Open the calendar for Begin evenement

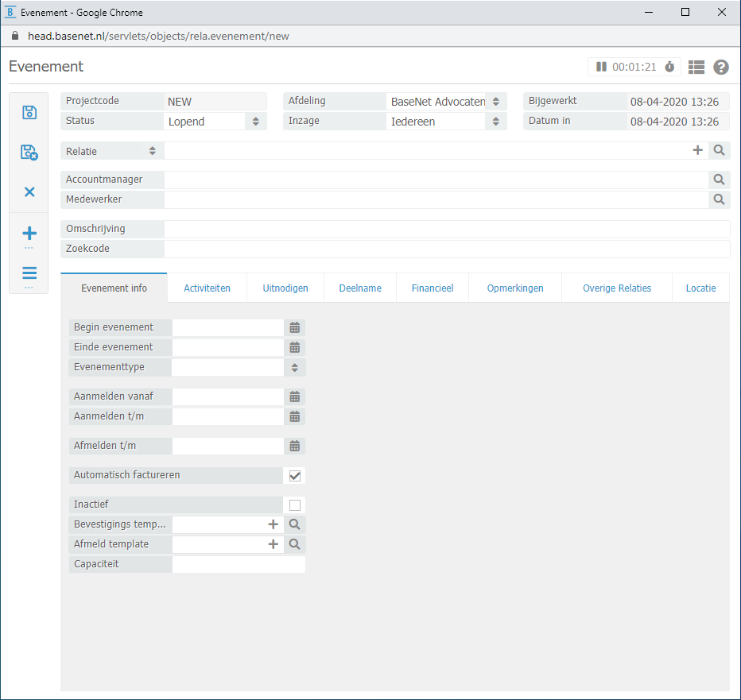point(295,328)
